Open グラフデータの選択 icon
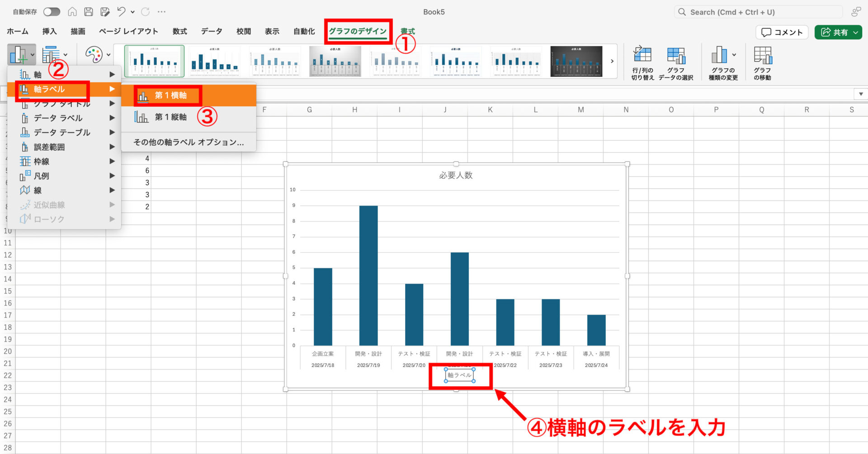This screenshot has width=868, height=454. [676, 62]
